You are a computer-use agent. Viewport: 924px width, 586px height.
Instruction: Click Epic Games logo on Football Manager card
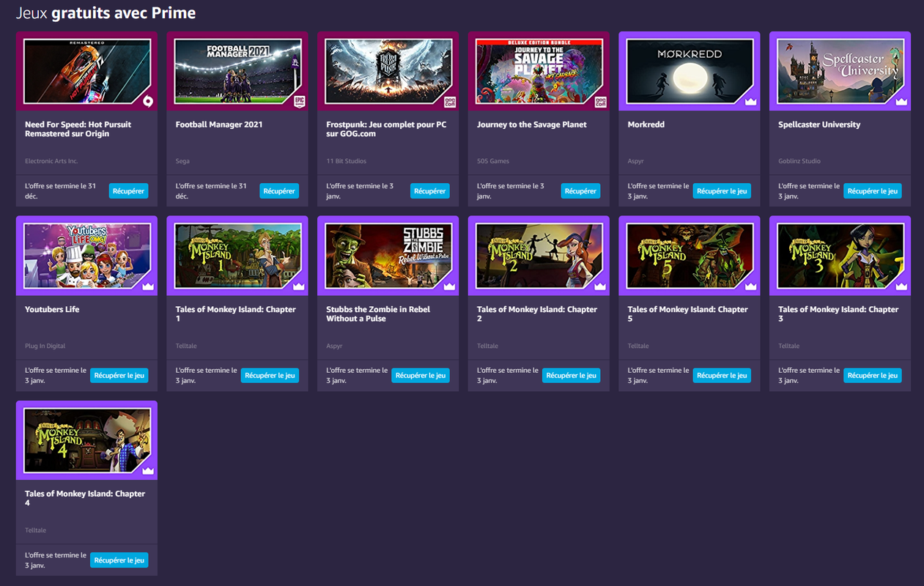[299, 102]
